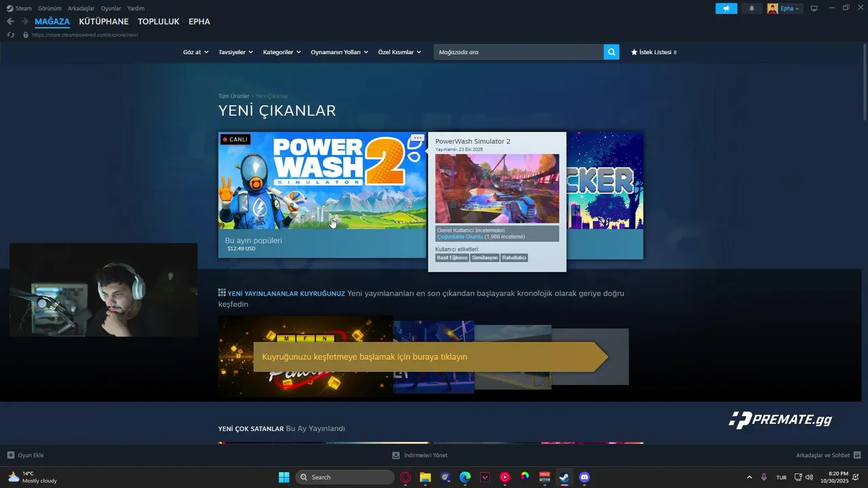Select the MAĞAZA store tab
The height and width of the screenshot is (488, 868).
tap(52, 22)
